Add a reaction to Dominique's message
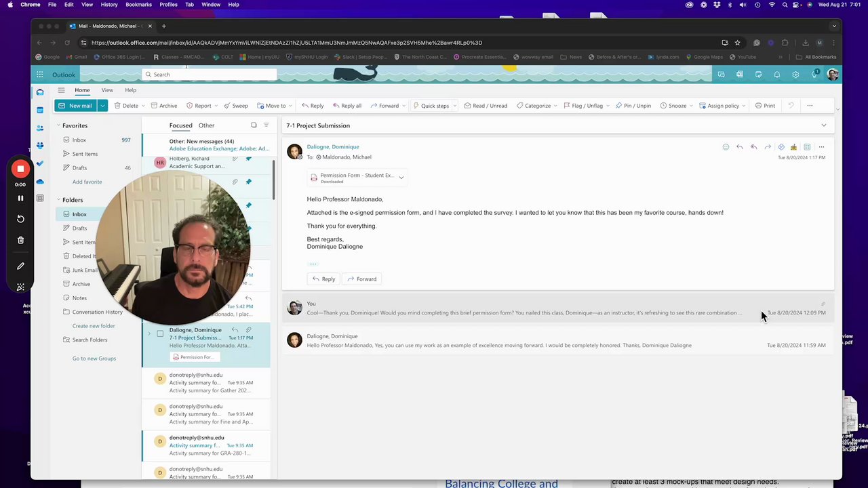868x488 pixels. (726, 147)
